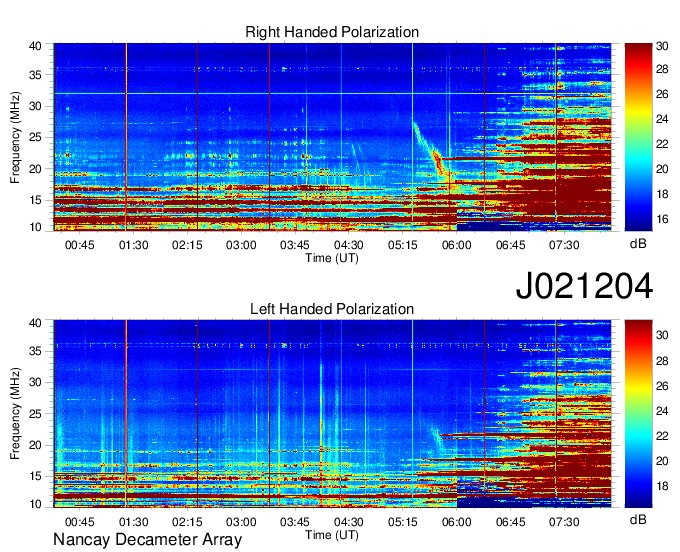Click the lower plot's 'Frequency (MHz)' axis label

[15, 414]
